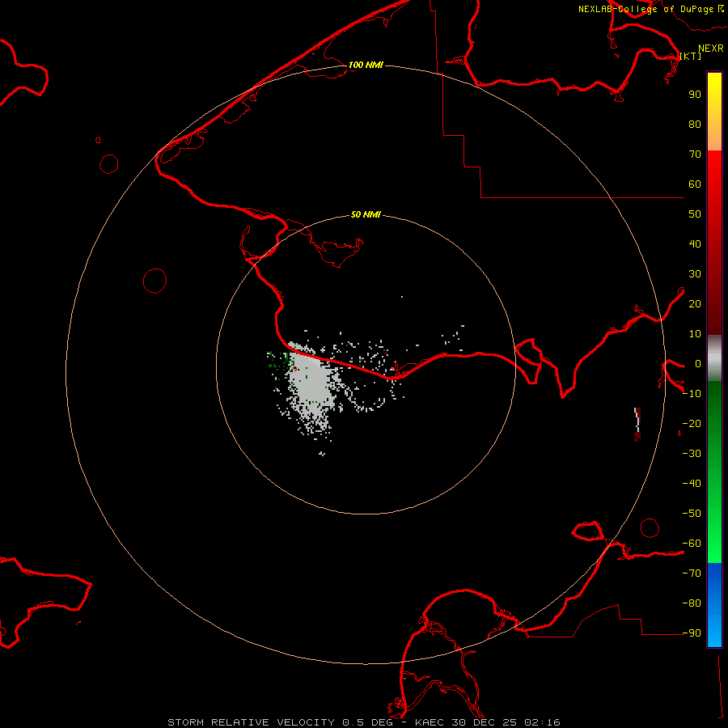Viewport: 728px width, 728px height.
Task: Click the yellow top segment of the color bar
Action: pyautogui.click(x=714, y=112)
